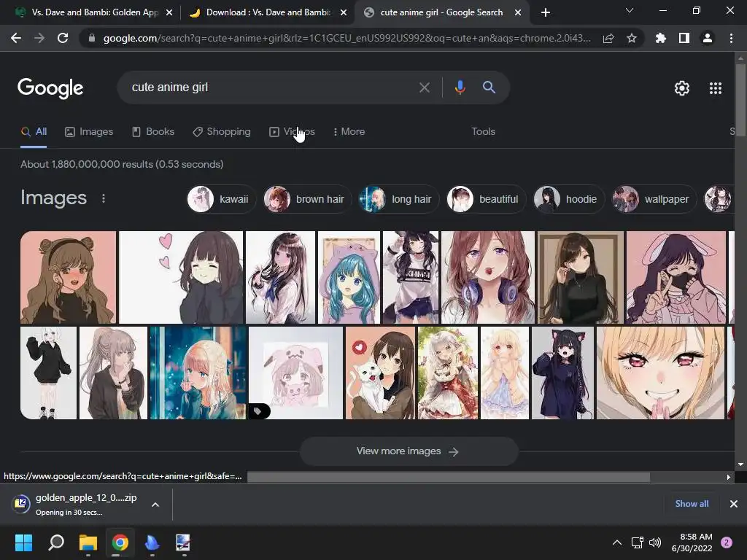Screen dimensions: 747x560
Task: Open a new browser tab
Action: [x=546, y=12]
